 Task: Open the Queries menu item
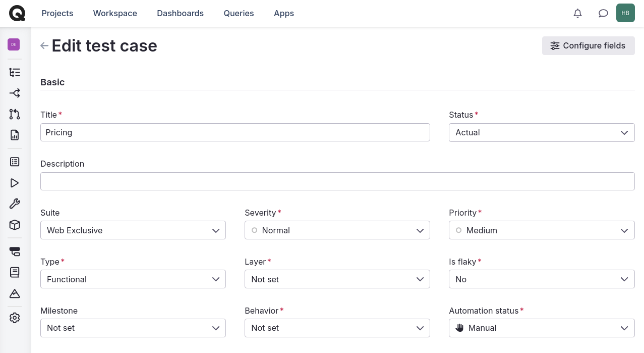click(x=239, y=13)
